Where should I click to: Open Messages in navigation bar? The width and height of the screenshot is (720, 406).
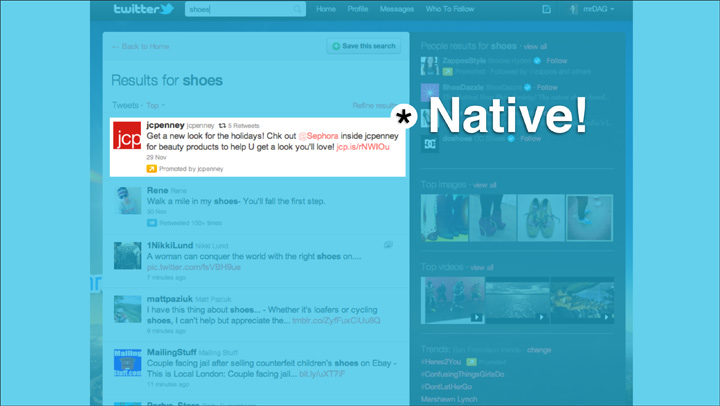pyautogui.click(x=397, y=9)
